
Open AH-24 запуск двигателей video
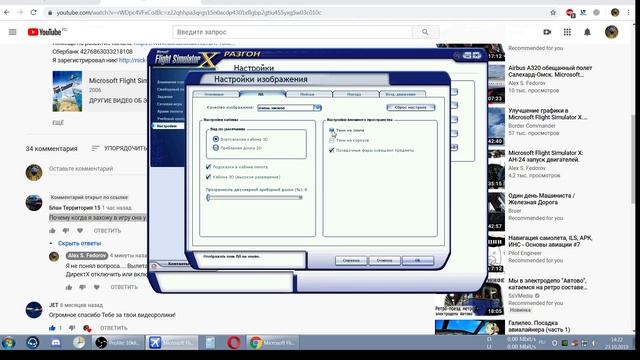click(x=545, y=156)
